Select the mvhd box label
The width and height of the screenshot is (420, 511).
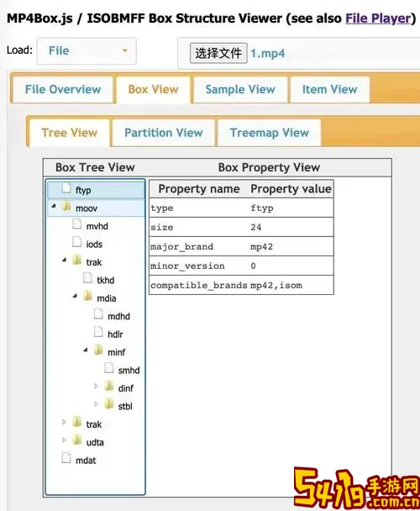[97, 226]
